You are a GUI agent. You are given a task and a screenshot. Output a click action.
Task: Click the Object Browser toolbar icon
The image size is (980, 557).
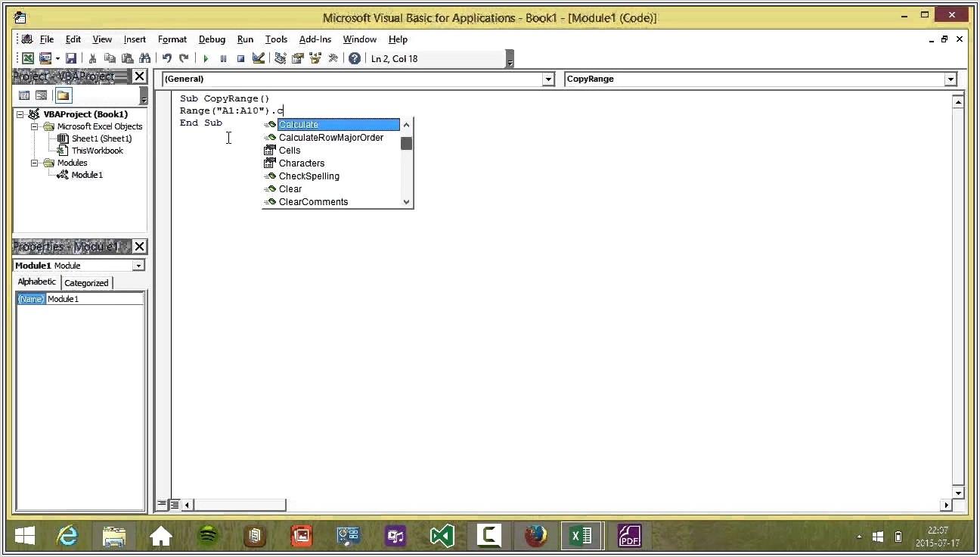pos(315,58)
